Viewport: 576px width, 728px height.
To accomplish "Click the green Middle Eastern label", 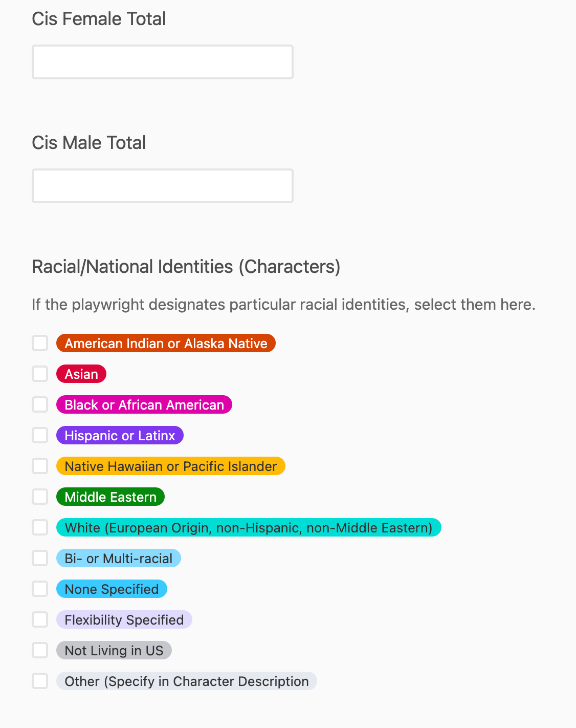I will (x=110, y=497).
